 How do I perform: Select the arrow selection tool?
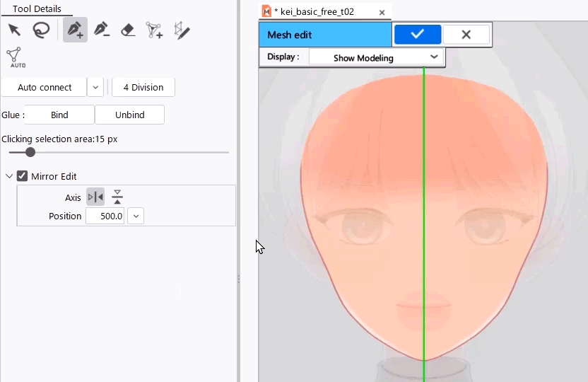(14, 30)
